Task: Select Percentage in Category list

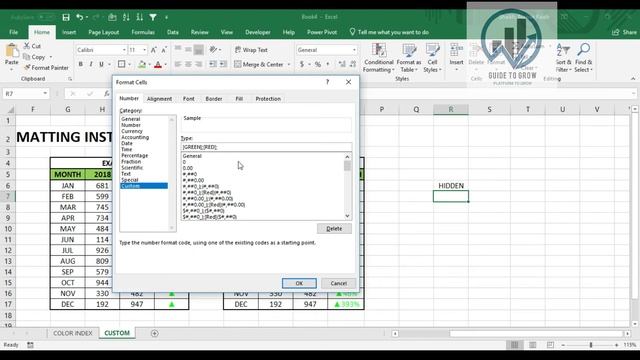Action: 135,156
